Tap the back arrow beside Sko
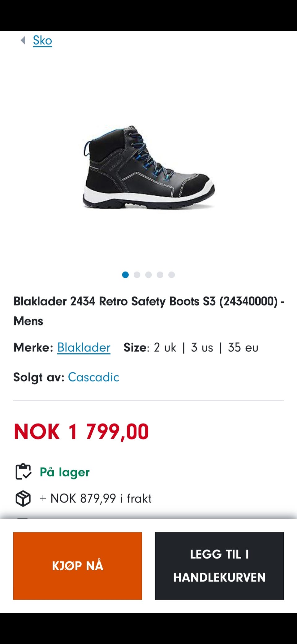 coord(23,40)
